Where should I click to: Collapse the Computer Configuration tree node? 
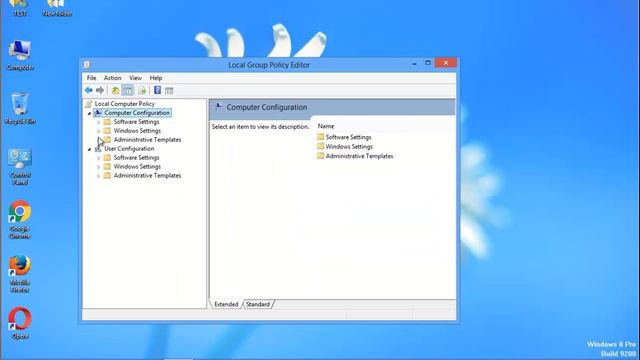tap(89, 113)
